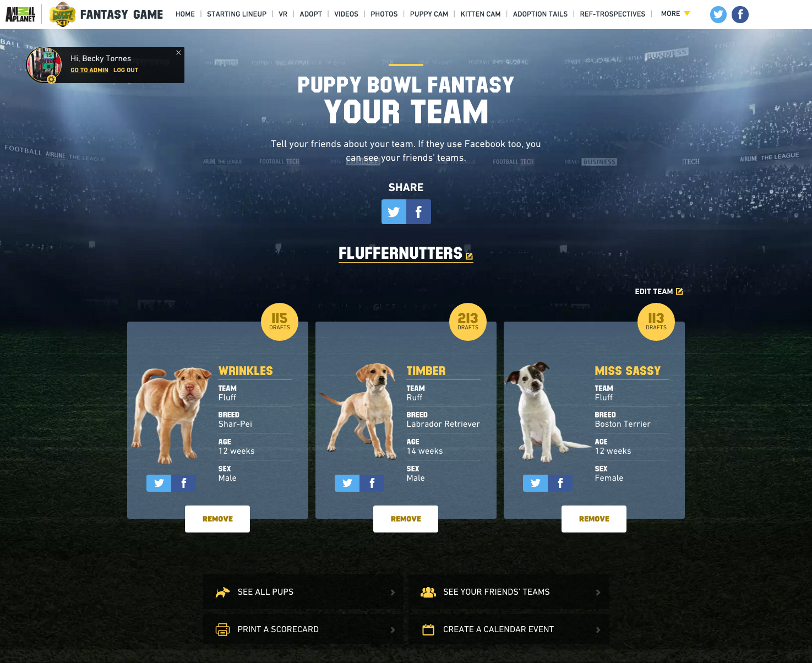Share team on Twitter under SHARE heading
Image resolution: width=812 pixels, height=663 pixels.
394,211
